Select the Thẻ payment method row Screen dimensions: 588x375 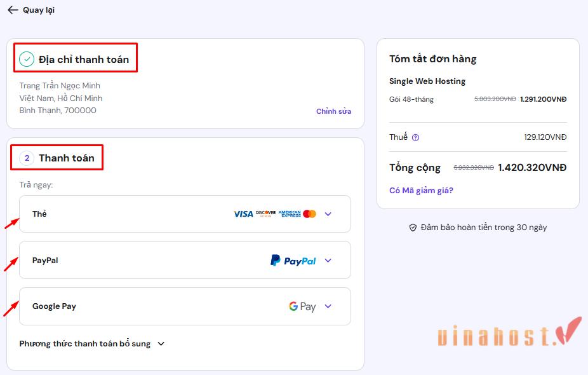(x=127, y=214)
